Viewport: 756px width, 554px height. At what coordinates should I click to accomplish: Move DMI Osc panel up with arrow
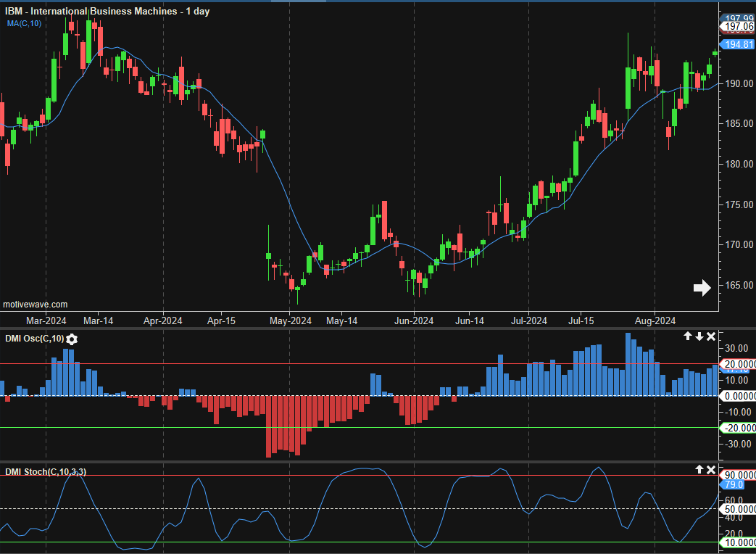(x=687, y=336)
